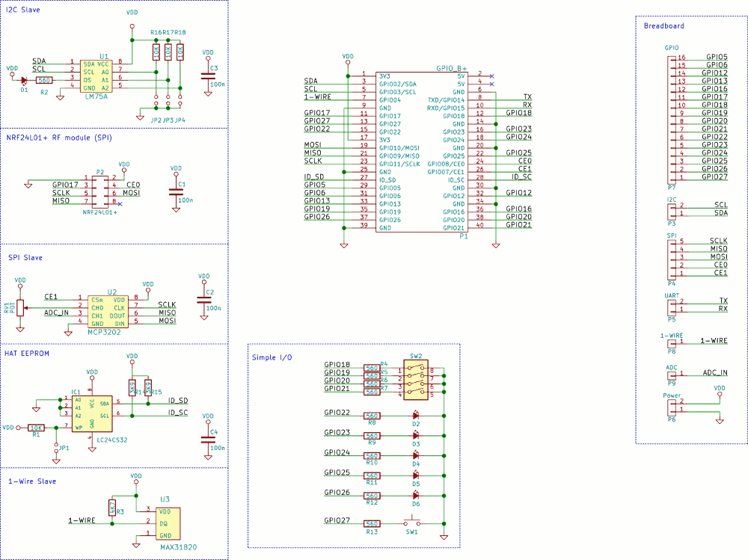Click the JP1 jumper symbol
This screenshot has height=560, width=748.
point(56,448)
